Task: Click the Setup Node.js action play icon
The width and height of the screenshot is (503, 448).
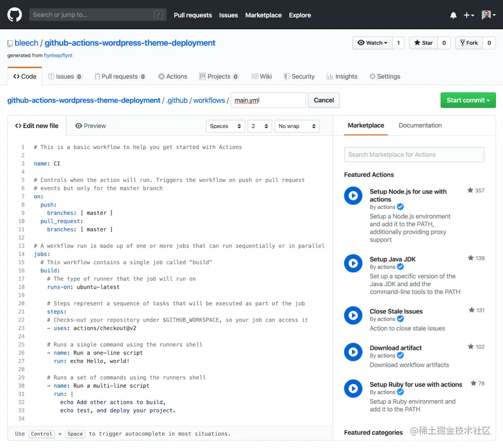Action: click(x=353, y=196)
